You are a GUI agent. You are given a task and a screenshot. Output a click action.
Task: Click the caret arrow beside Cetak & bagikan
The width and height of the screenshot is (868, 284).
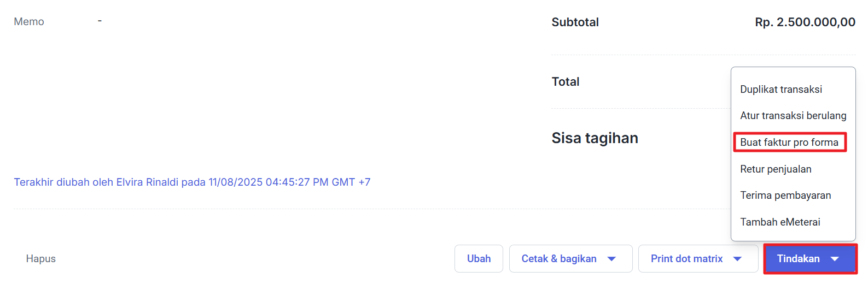click(x=611, y=259)
